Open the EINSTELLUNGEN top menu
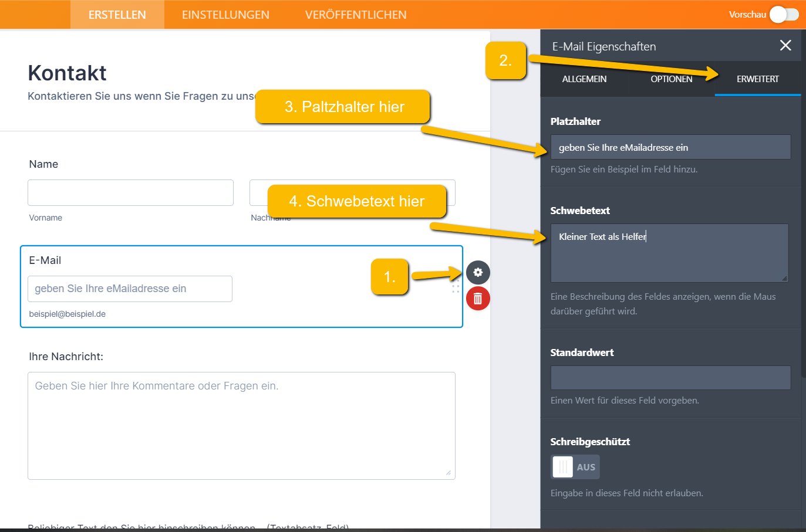The image size is (806, 532). (225, 15)
